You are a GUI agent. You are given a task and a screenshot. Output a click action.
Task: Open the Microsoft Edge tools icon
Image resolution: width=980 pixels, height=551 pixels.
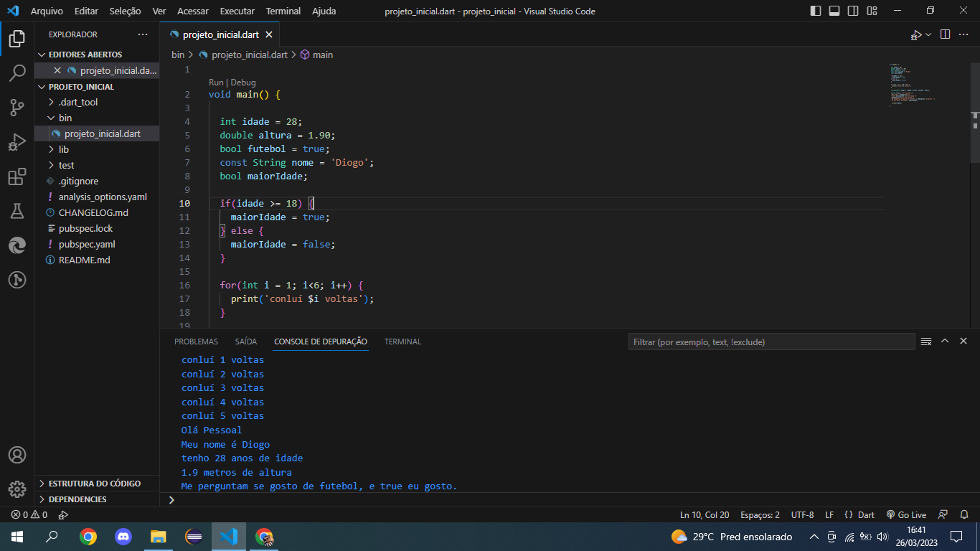tap(17, 245)
